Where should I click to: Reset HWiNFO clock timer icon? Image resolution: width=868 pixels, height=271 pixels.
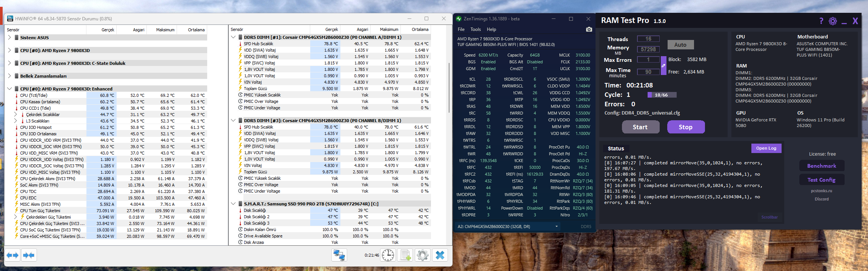click(388, 256)
